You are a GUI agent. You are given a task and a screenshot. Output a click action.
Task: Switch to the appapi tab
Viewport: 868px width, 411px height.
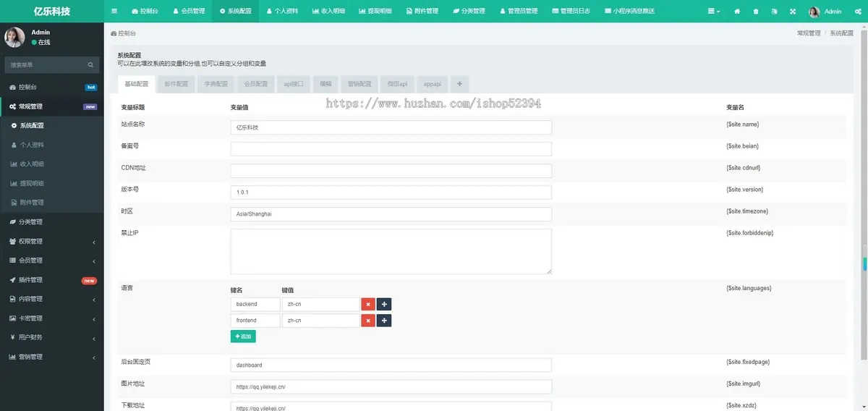click(433, 84)
